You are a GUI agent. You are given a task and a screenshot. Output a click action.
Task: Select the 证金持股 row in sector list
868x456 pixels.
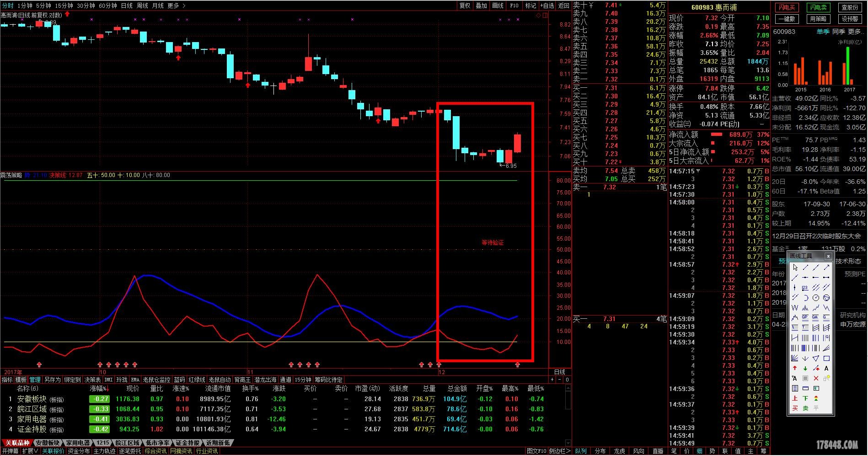point(274,429)
